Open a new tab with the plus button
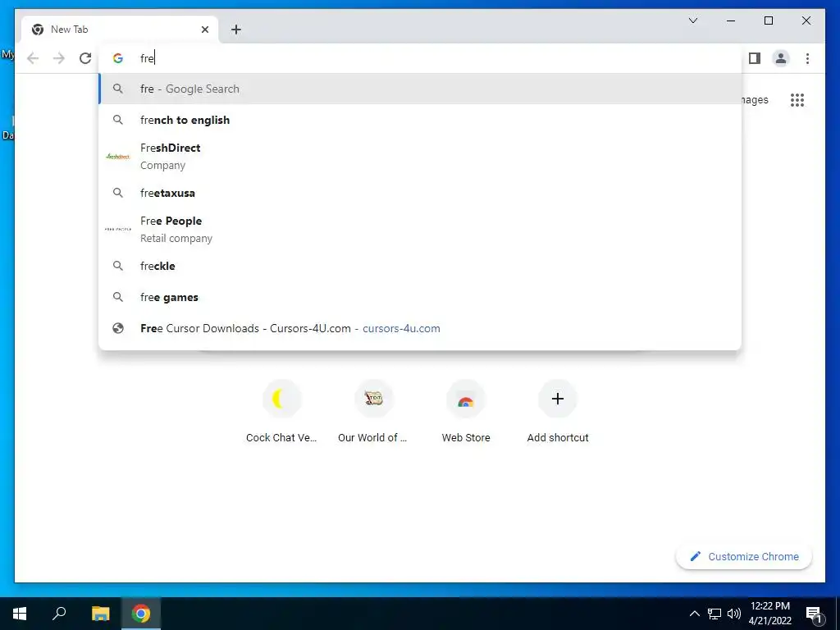 pyautogui.click(x=236, y=30)
